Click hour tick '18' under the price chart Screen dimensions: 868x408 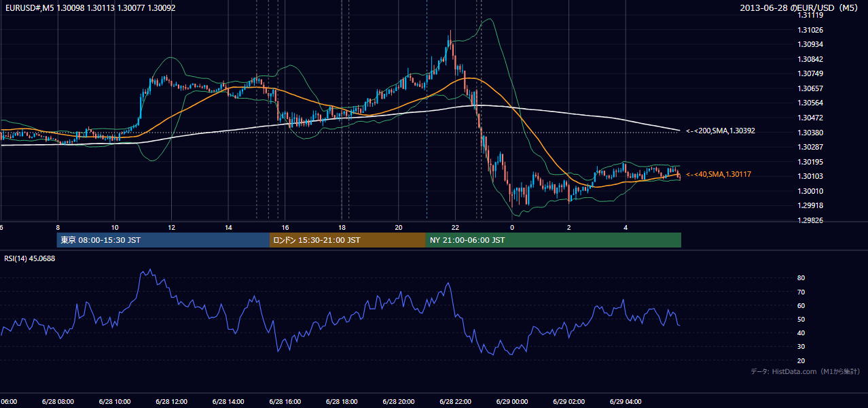click(x=342, y=227)
